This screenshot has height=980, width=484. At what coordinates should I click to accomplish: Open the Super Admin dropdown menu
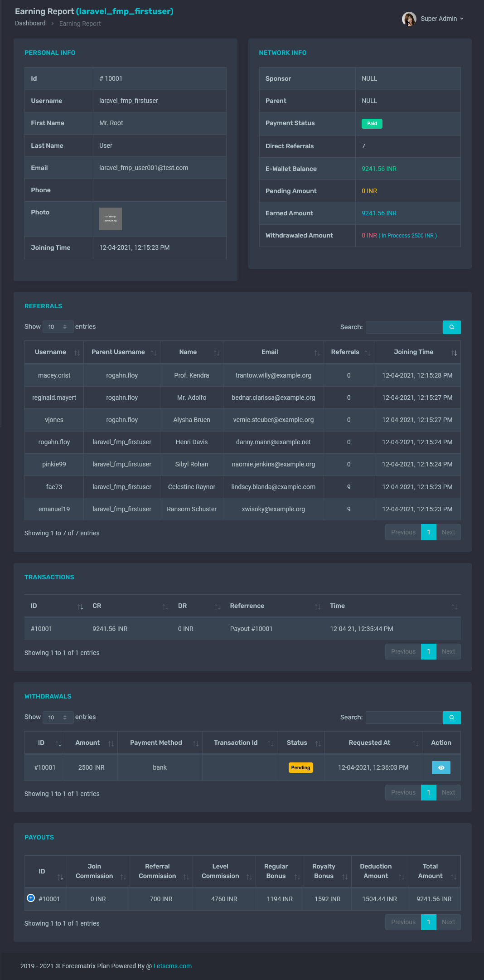point(442,19)
